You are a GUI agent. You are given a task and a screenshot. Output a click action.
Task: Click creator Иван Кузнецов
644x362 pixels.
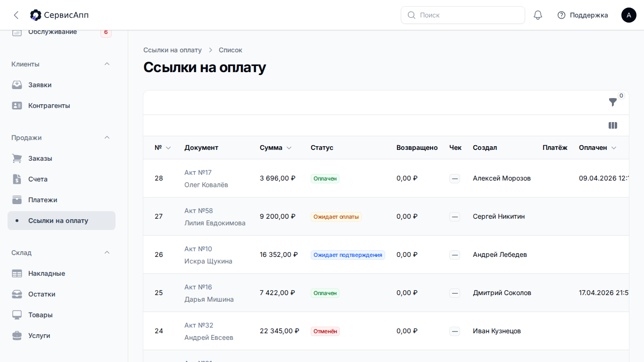tap(497, 331)
